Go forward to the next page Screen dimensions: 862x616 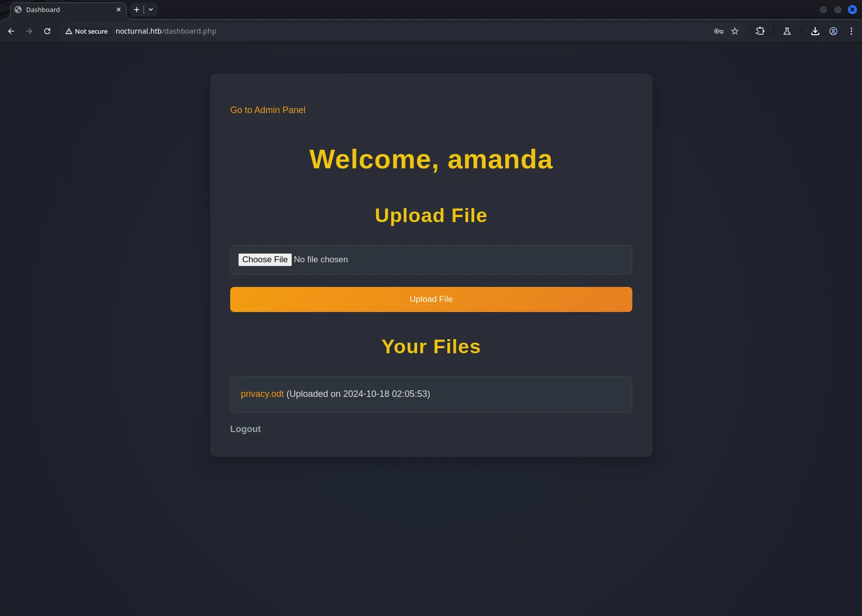(29, 31)
